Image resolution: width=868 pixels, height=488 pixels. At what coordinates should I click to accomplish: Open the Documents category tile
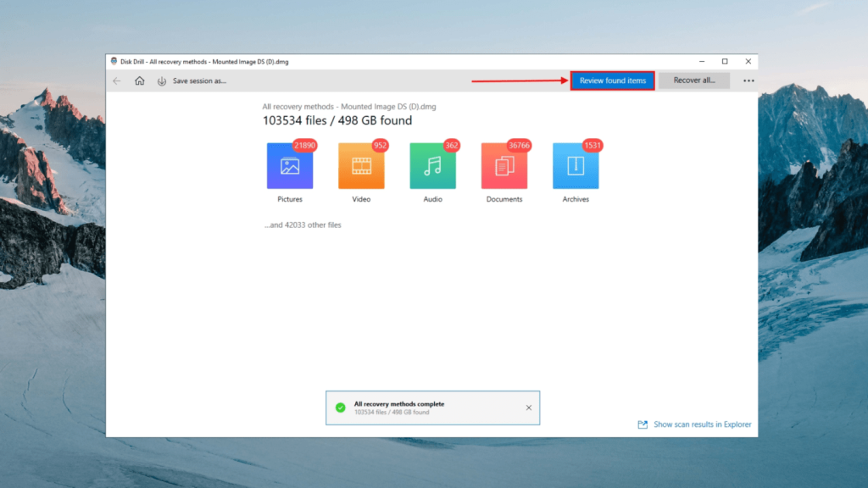(504, 167)
